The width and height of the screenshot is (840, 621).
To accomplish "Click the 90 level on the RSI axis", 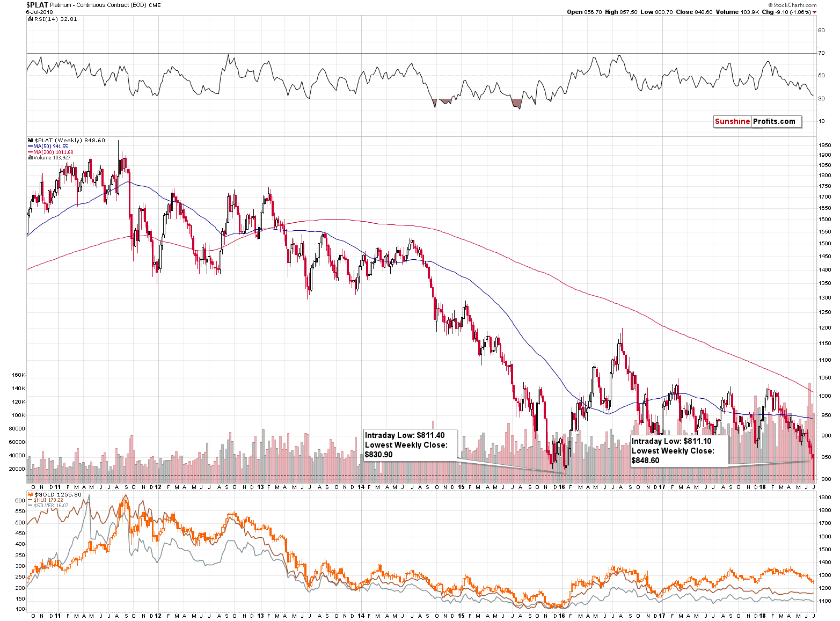I will pos(821,31).
